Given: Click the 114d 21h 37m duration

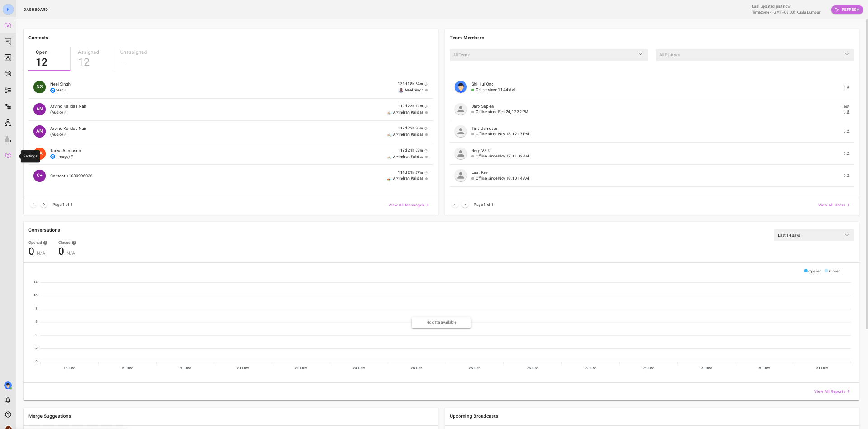Looking at the screenshot, I should (x=410, y=172).
